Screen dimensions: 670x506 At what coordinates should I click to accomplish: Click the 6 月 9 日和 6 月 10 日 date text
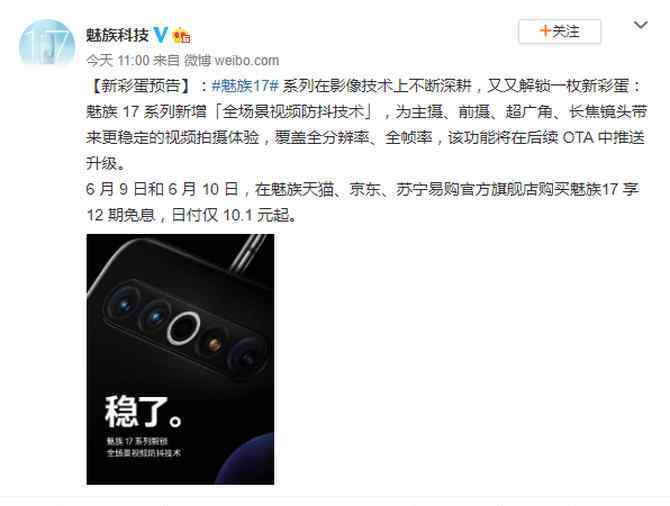pos(162,189)
